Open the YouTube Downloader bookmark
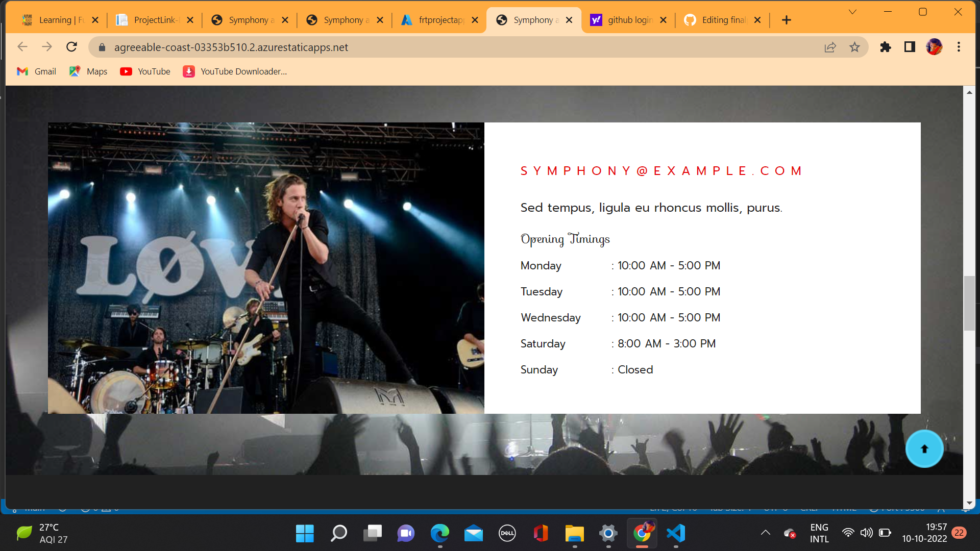This screenshot has height=551, width=980. [235, 71]
